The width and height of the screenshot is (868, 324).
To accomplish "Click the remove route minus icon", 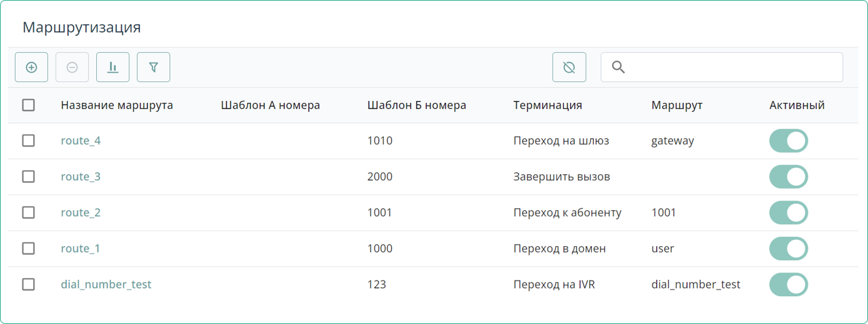I will click(72, 67).
